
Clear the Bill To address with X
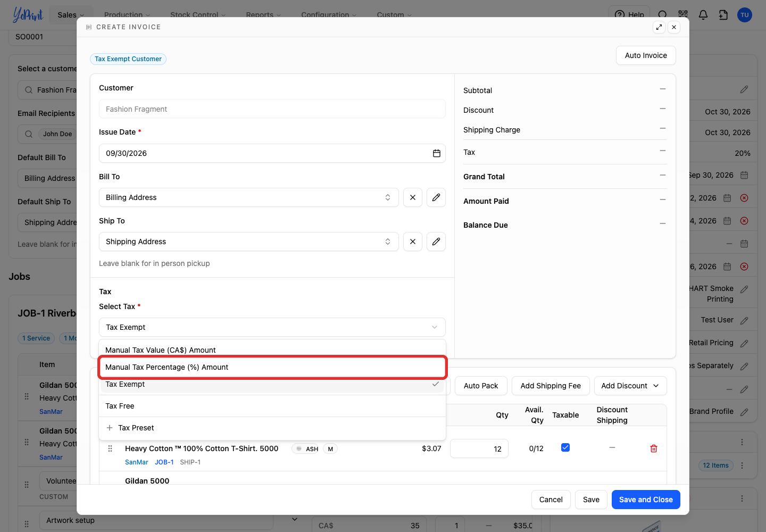413,197
